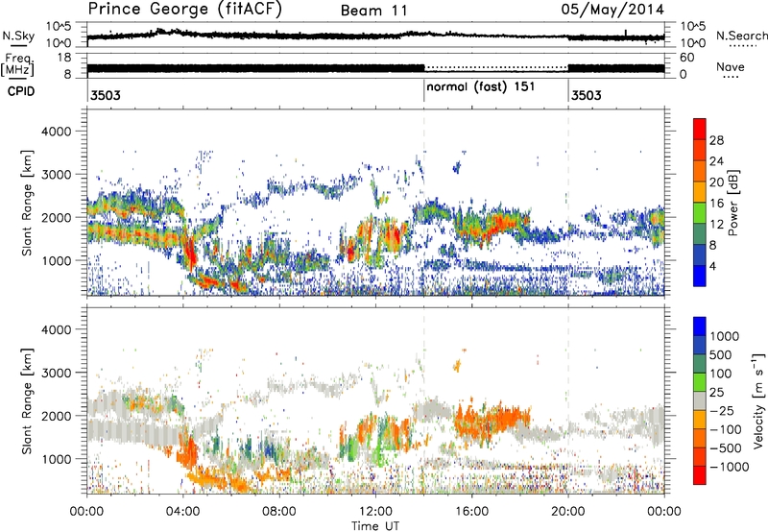Click the '4' tick on the power colorbar
The height and width of the screenshot is (532, 768).
(713, 267)
